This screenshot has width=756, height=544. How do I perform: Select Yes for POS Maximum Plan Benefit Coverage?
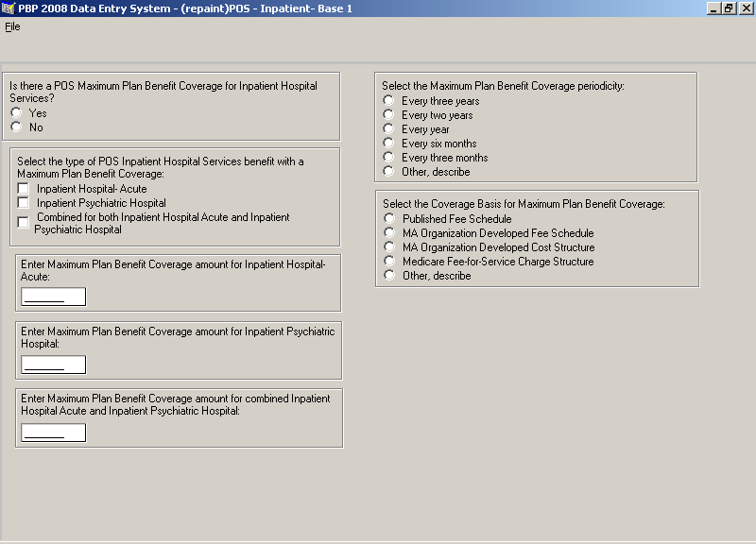coord(16,112)
